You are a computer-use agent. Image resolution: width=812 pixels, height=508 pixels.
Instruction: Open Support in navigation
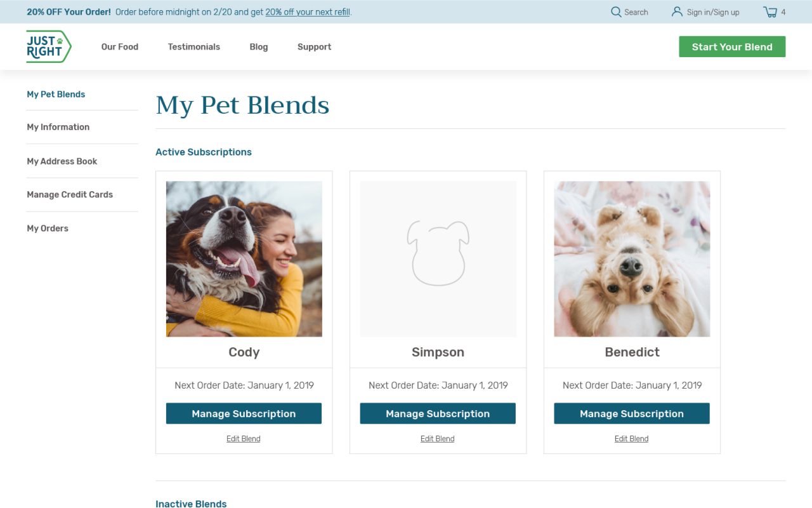pos(315,47)
